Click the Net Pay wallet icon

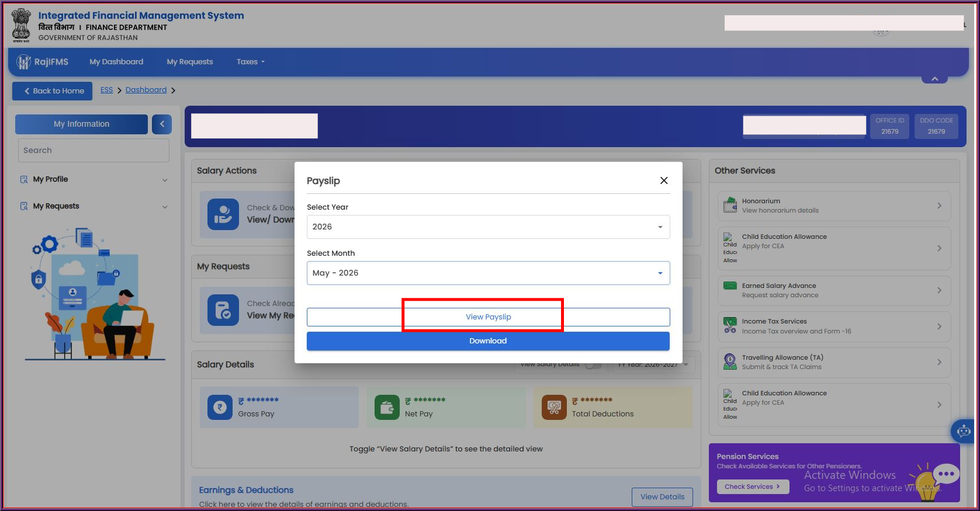387,407
